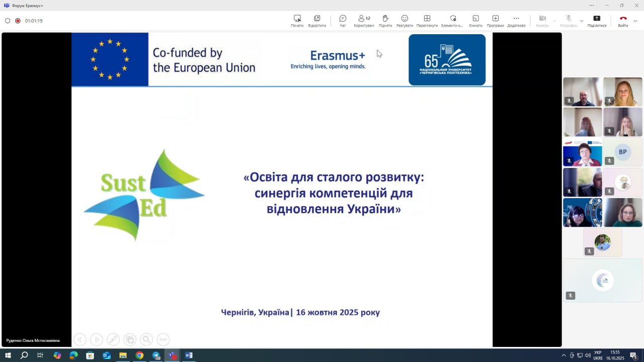
Task: Open the Переглянути view options
Action: pos(427,21)
